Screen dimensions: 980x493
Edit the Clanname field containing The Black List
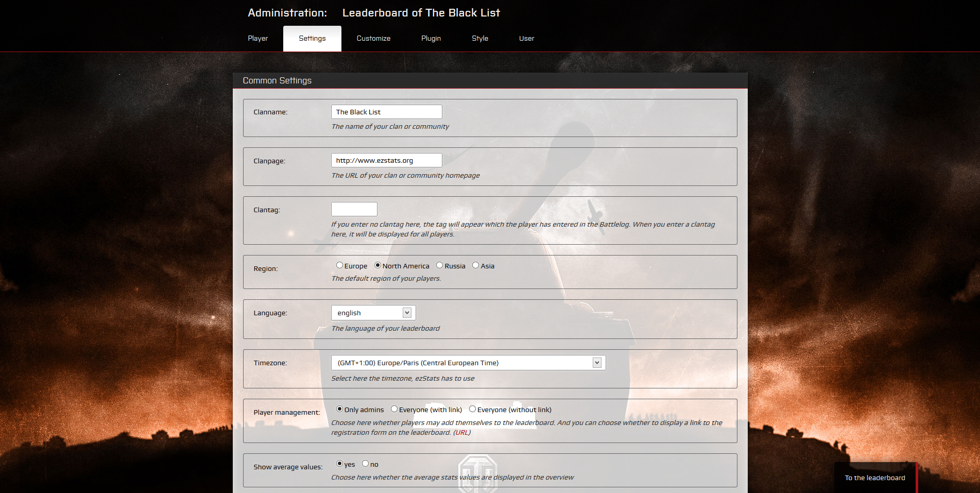point(386,111)
